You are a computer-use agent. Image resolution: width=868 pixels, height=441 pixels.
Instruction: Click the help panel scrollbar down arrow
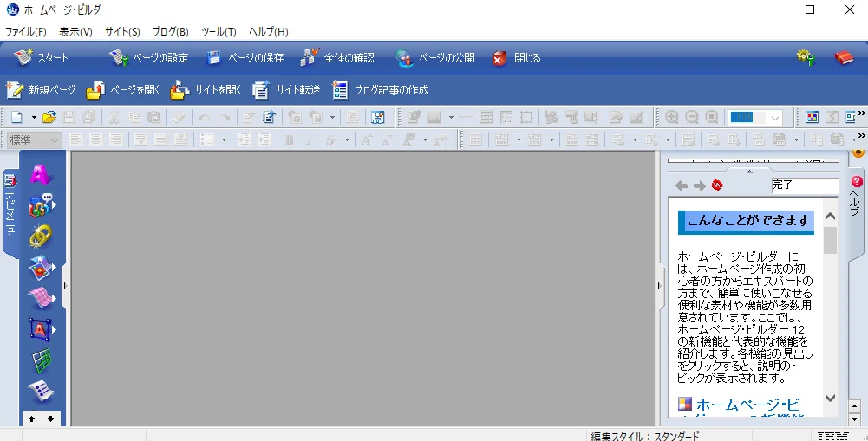830,398
